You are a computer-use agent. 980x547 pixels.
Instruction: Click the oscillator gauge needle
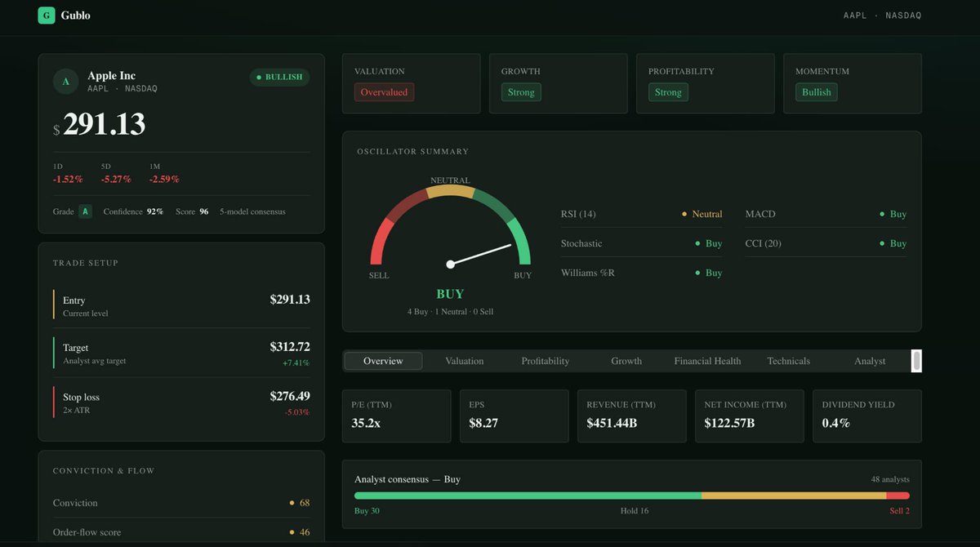click(x=480, y=255)
